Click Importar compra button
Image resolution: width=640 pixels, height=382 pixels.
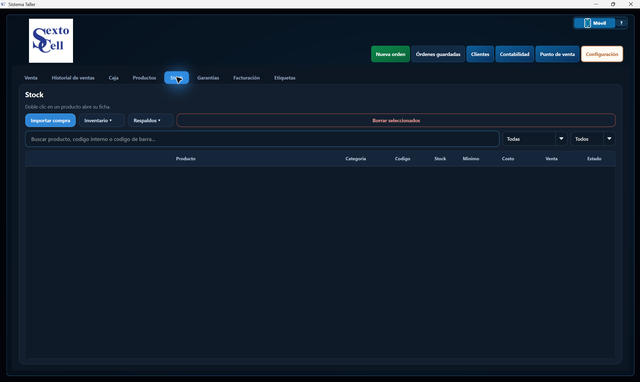coord(50,120)
